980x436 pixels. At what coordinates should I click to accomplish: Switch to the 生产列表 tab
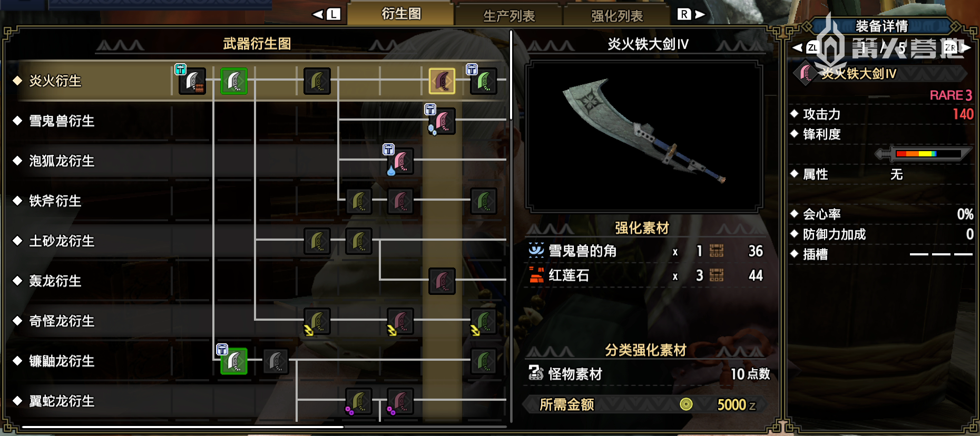(509, 16)
